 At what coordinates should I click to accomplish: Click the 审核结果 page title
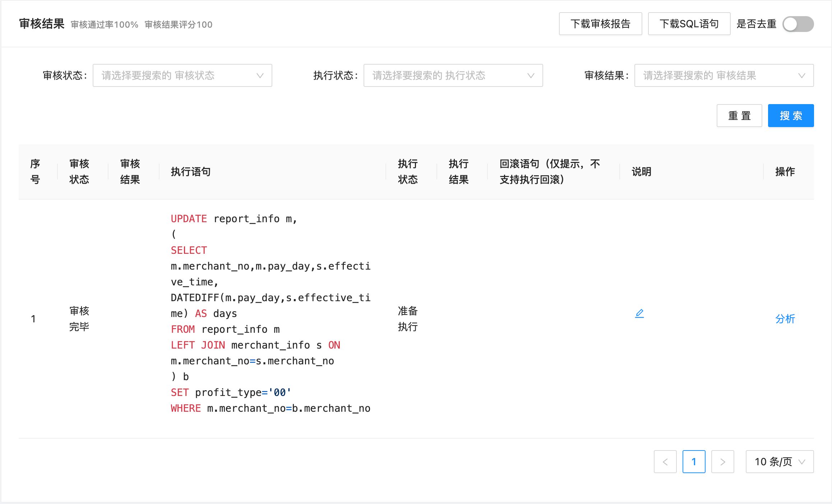click(41, 24)
